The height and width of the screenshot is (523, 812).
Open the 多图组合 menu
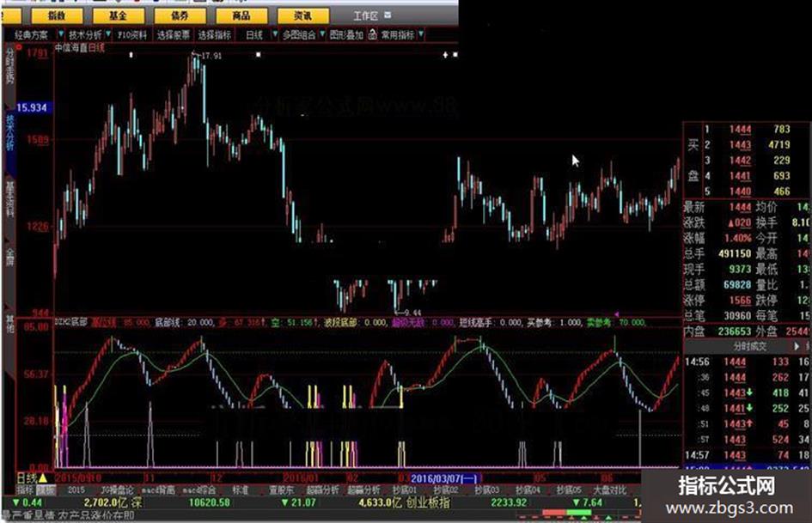299,34
